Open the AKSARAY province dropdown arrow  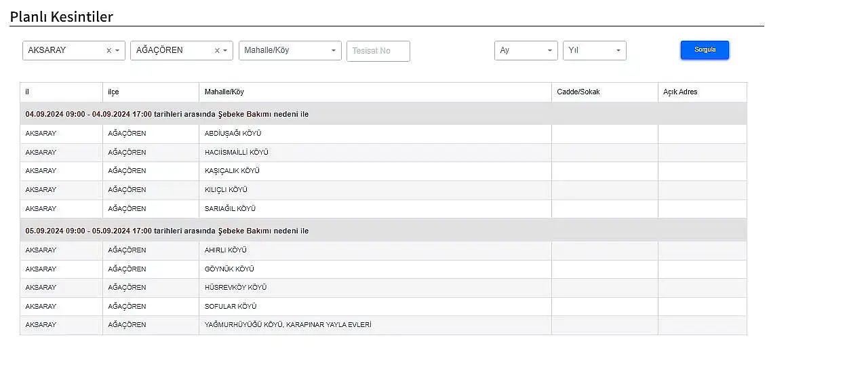point(117,51)
